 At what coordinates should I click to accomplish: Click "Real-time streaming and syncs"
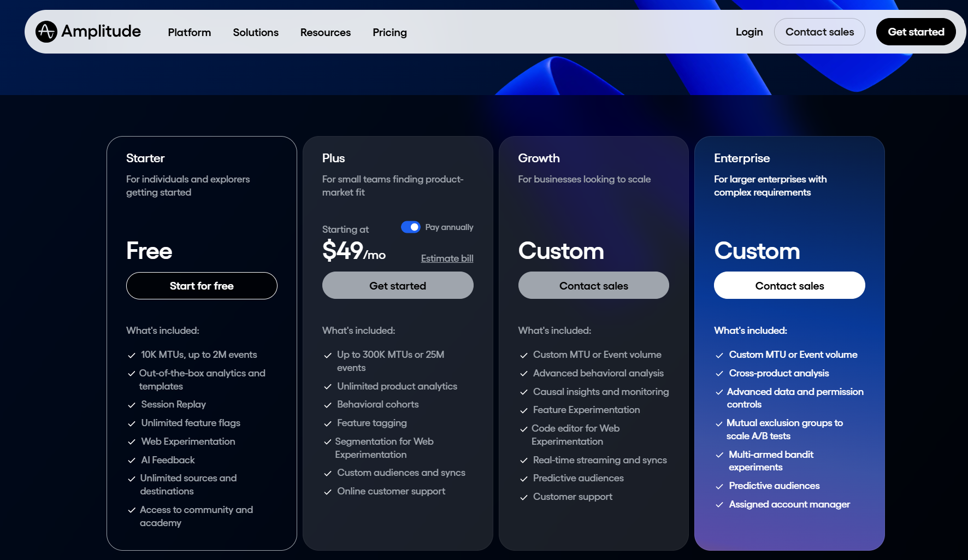(600, 460)
